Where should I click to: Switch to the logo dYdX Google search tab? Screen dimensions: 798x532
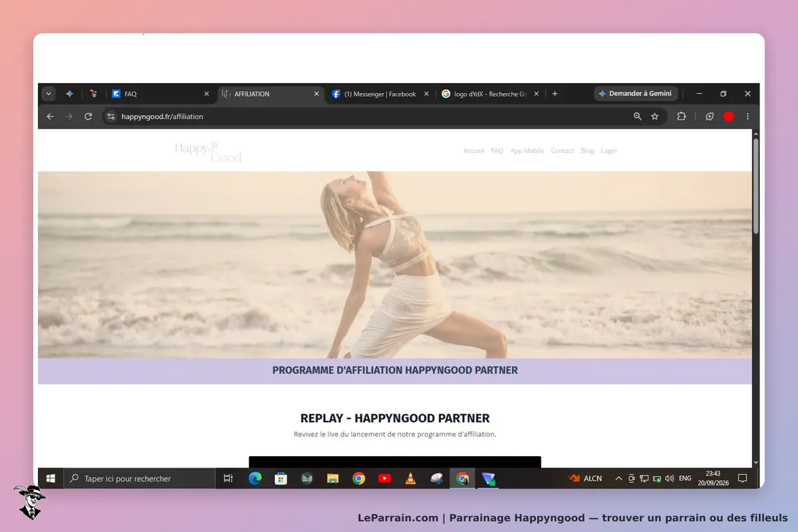(490, 94)
